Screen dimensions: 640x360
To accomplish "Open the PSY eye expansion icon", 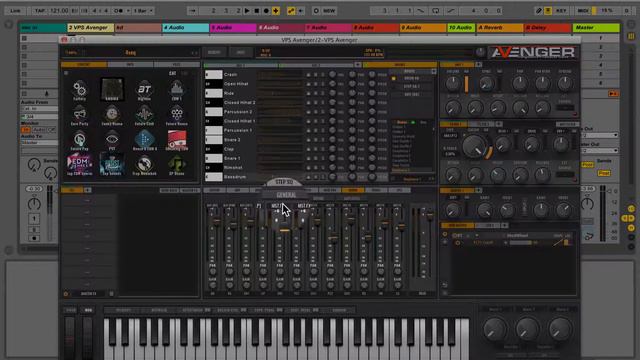I will [x=112, y=140].
